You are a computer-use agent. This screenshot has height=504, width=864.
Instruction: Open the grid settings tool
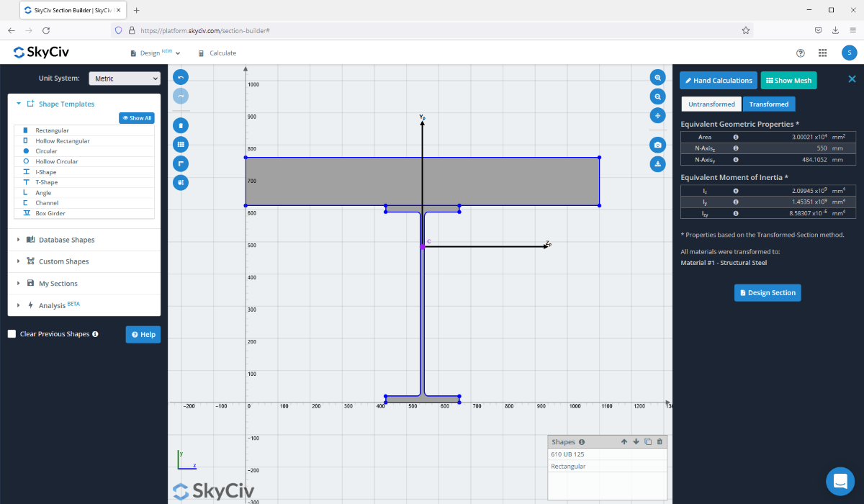tap(180, 144)
